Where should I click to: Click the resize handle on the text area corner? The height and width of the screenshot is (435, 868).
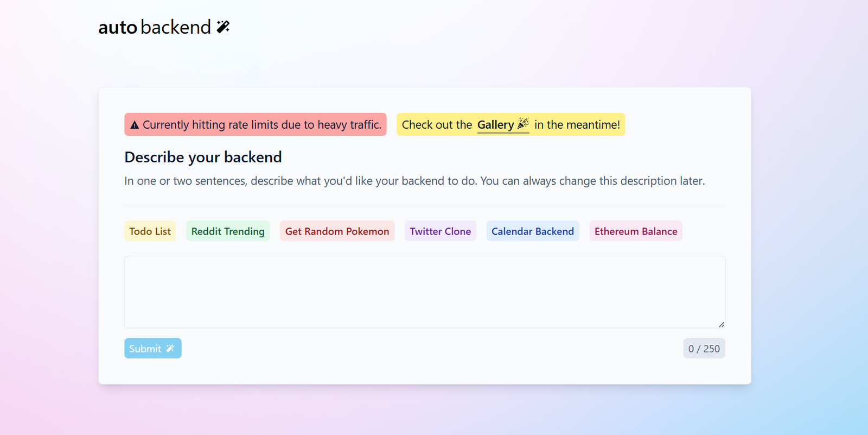point(721,324)
